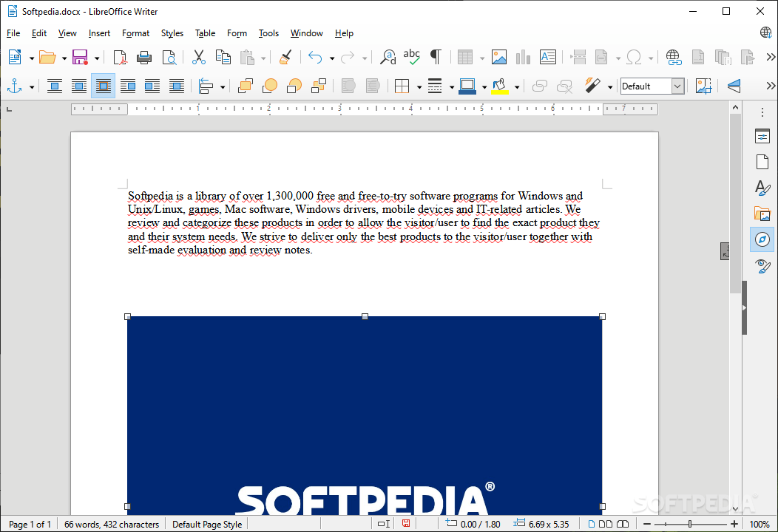Select Wrap Left option
The width and height of the screenshot is (778, 532).
[127, 86]
